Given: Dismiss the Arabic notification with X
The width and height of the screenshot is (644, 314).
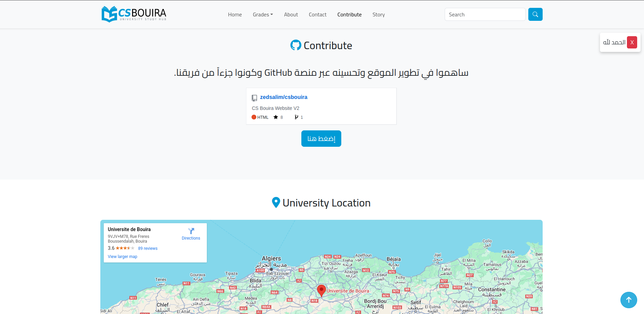Looking at the screenshot, I should pos(632,42).
